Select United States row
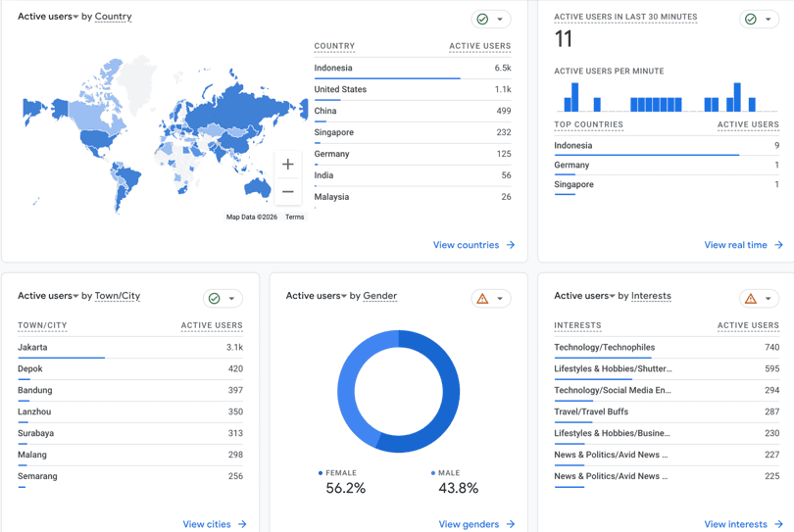 point(412,89)
